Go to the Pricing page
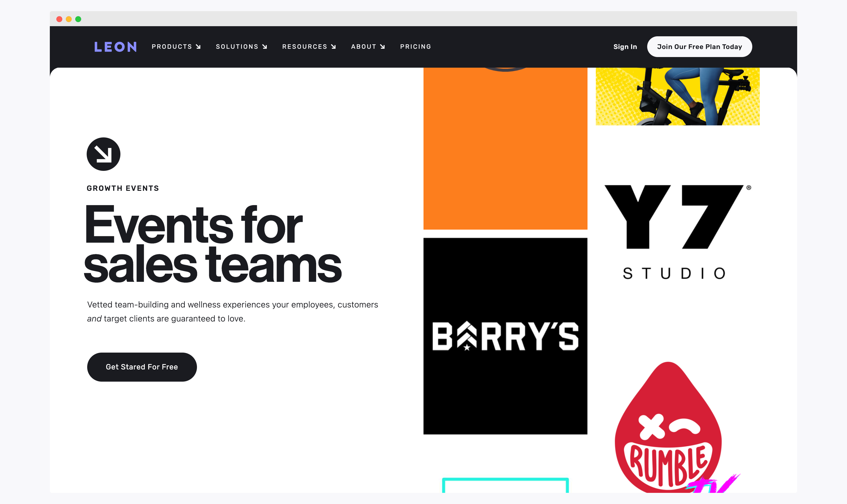The height and width of the screenshot is (504, 847). click(415, 46)
